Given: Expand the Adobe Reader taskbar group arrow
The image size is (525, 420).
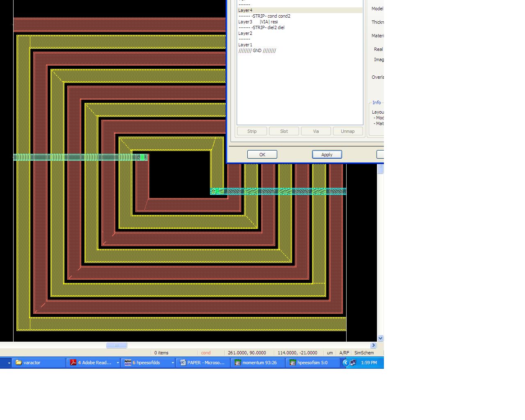Looking at the screenshot, I should 118,363.
